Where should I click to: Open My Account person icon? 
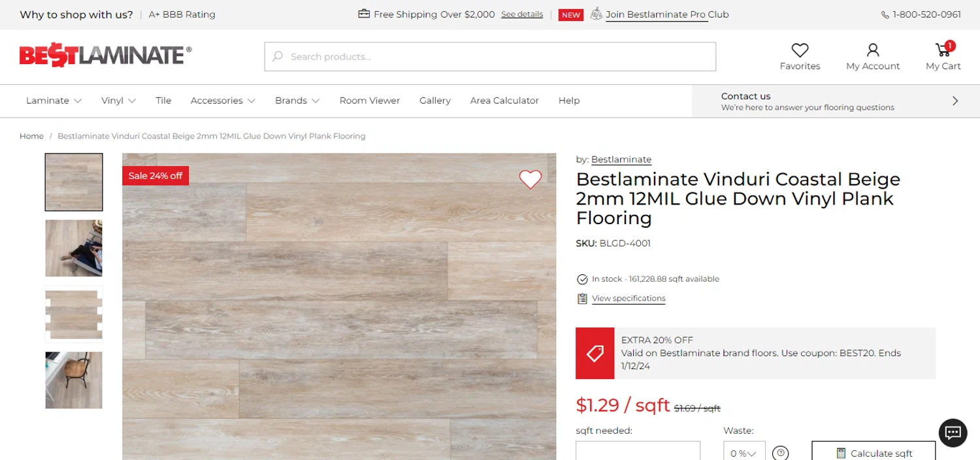[873, 50]
